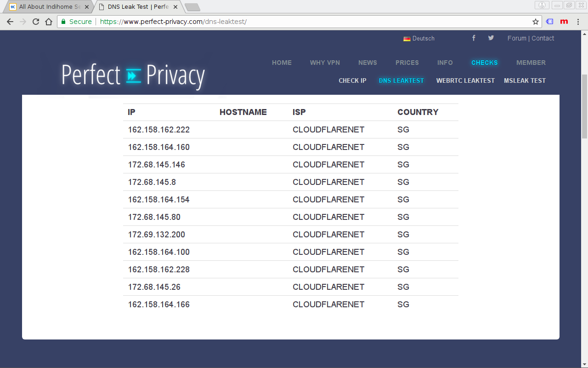This screenshot has height=368, width=588.
Task: Click the IP column header
Action: 131,112
